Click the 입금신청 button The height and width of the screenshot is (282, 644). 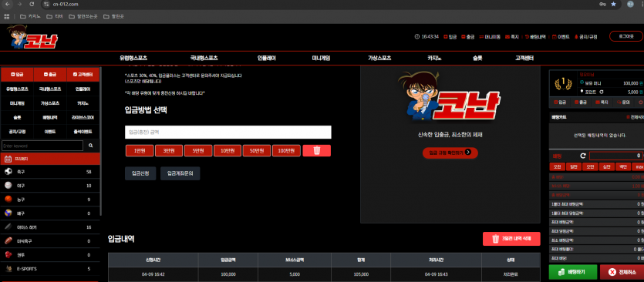pos(140,173)
